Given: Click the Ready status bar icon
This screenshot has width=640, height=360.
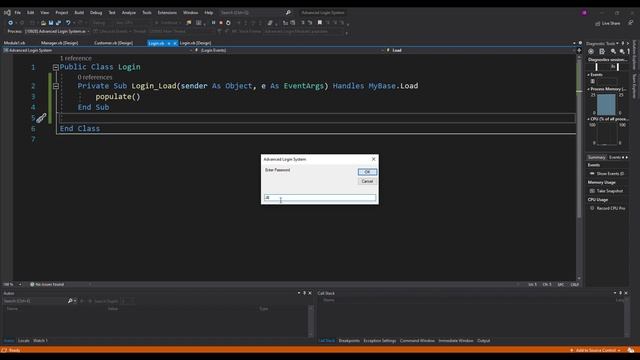Looking at the screenshot, I should [4, 350].
